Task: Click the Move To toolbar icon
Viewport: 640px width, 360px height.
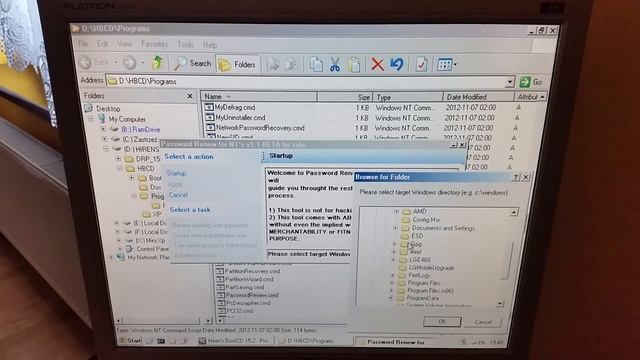Action: coord(272,64)
